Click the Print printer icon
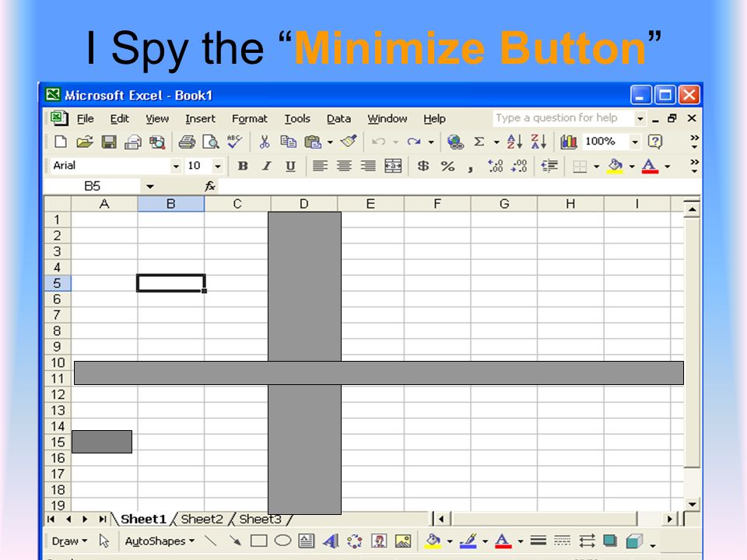 pyautogui.click(x=187, y=142)
